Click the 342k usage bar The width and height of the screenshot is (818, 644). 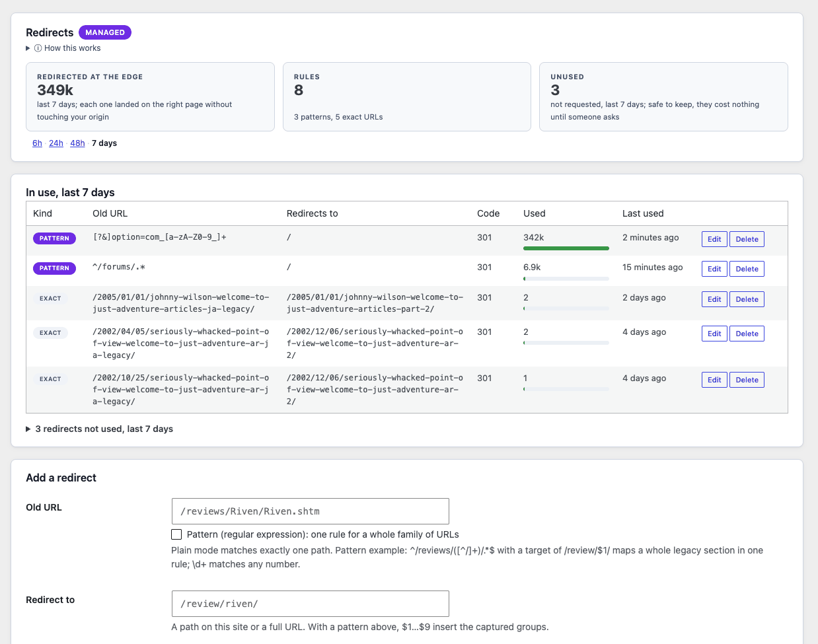pos(566,248)
